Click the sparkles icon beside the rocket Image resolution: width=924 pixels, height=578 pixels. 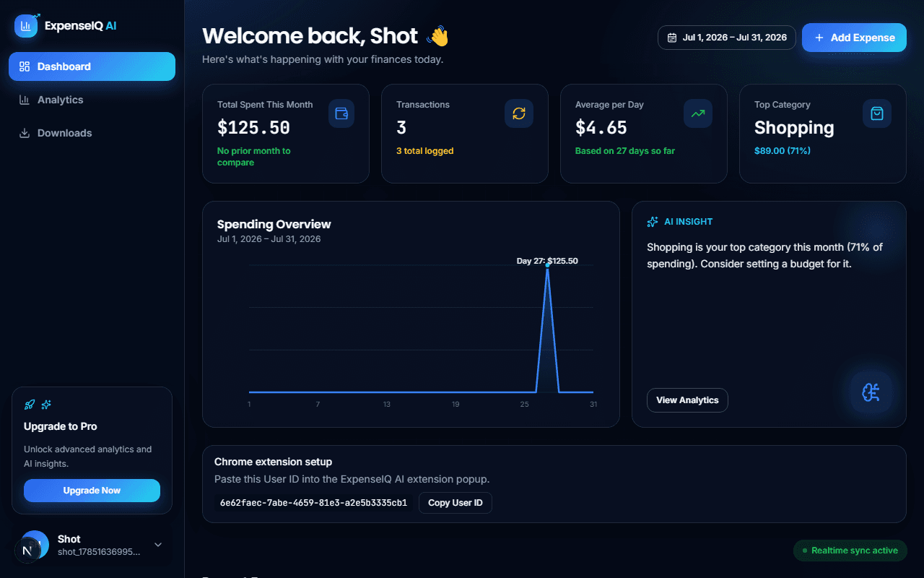[x=46, y=405]
